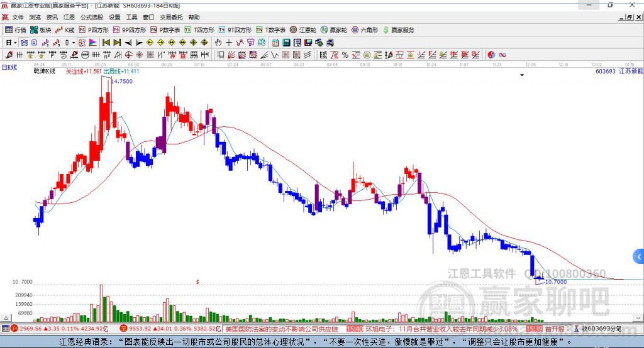Open the T数字表 tool

point(270,30)
